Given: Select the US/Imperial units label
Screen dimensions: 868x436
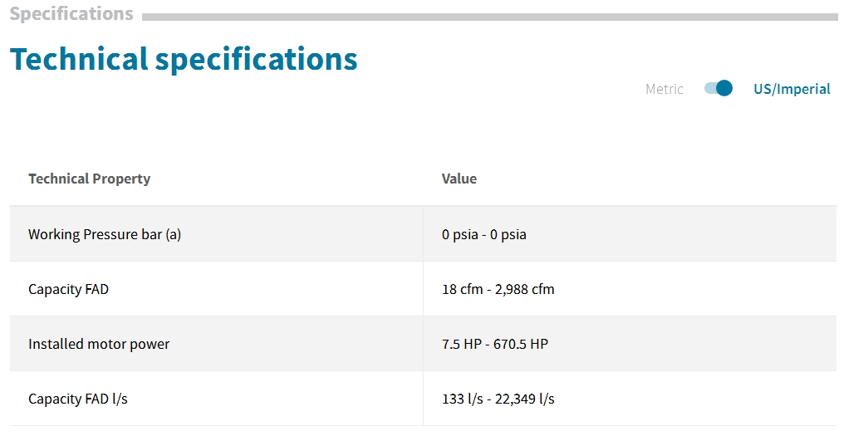Looking at the screenshot, I should [792, 89].
